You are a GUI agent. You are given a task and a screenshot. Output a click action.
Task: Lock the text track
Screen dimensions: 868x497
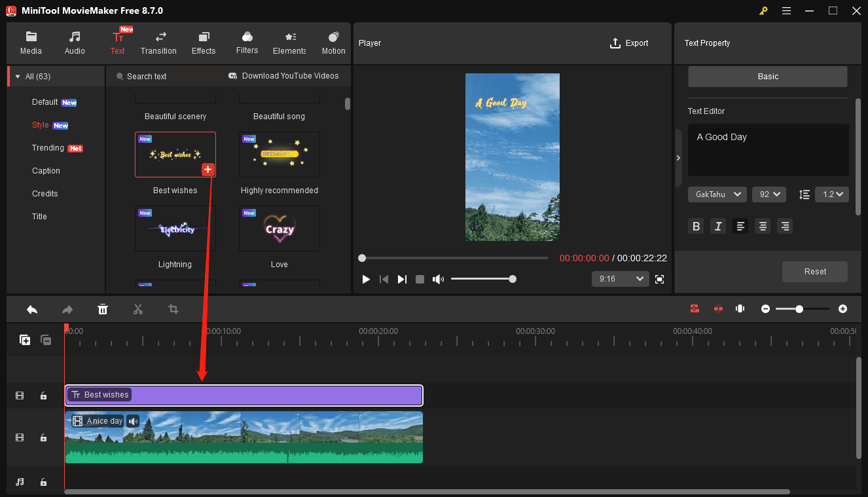[43, 396]
